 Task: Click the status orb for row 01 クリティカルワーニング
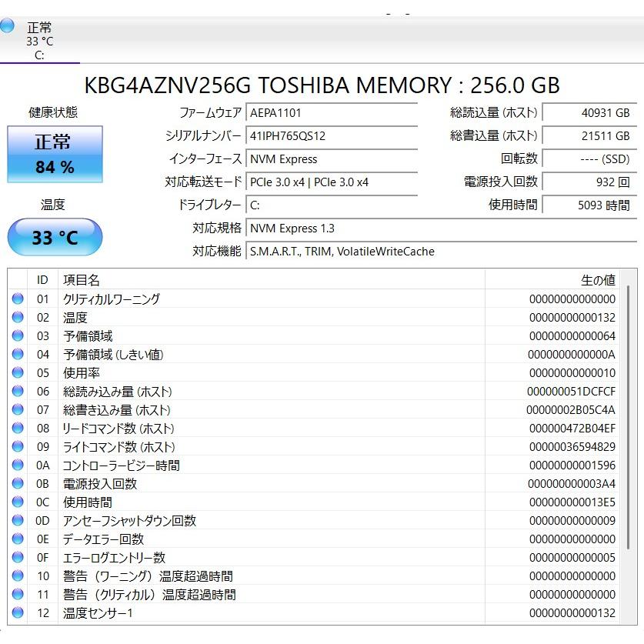coord(18,299)
